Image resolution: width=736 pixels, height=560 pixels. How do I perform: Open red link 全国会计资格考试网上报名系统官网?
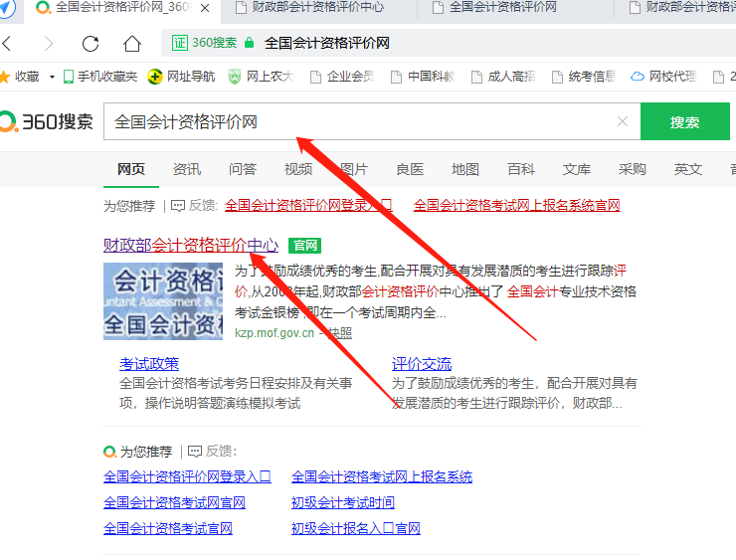click(517, 205)
